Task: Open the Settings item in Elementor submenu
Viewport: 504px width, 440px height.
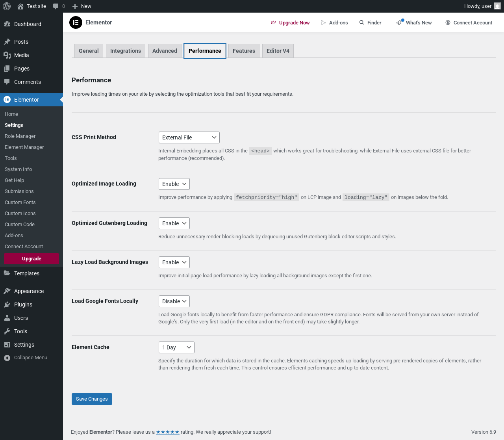Action: click(31, 125)
